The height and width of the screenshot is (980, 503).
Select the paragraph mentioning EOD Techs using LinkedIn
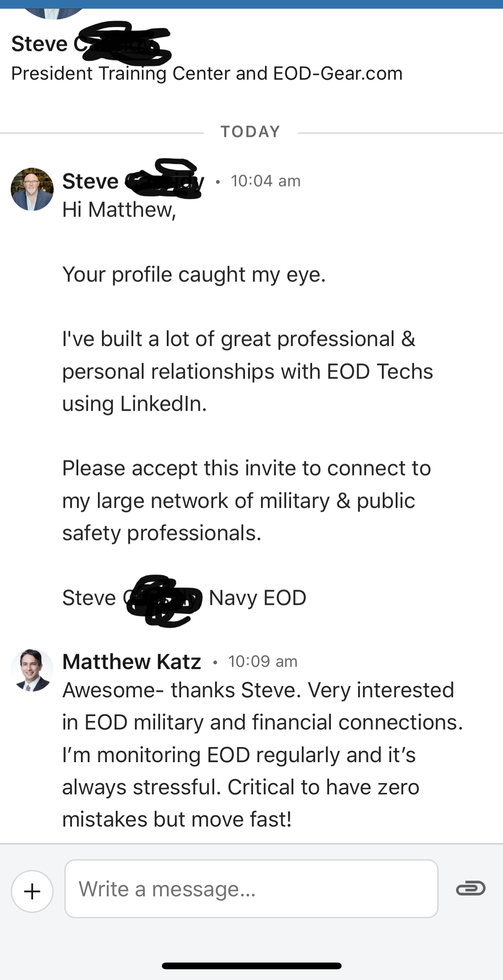coord(247,371)
